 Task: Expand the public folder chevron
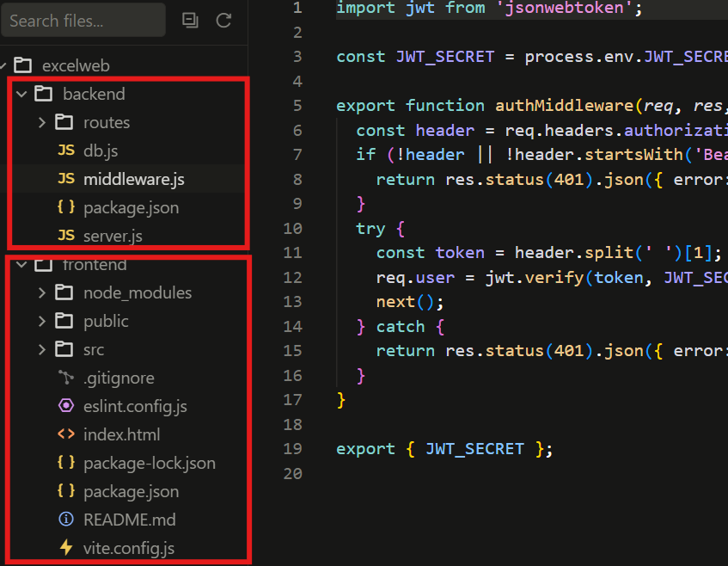[42, 321]
